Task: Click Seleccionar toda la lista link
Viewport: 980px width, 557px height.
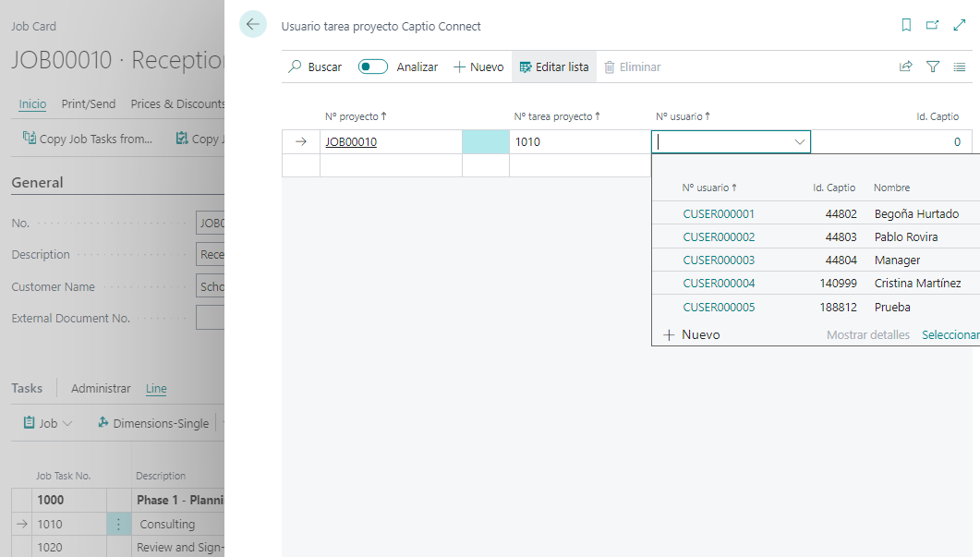Action: (x=950, y=335)
